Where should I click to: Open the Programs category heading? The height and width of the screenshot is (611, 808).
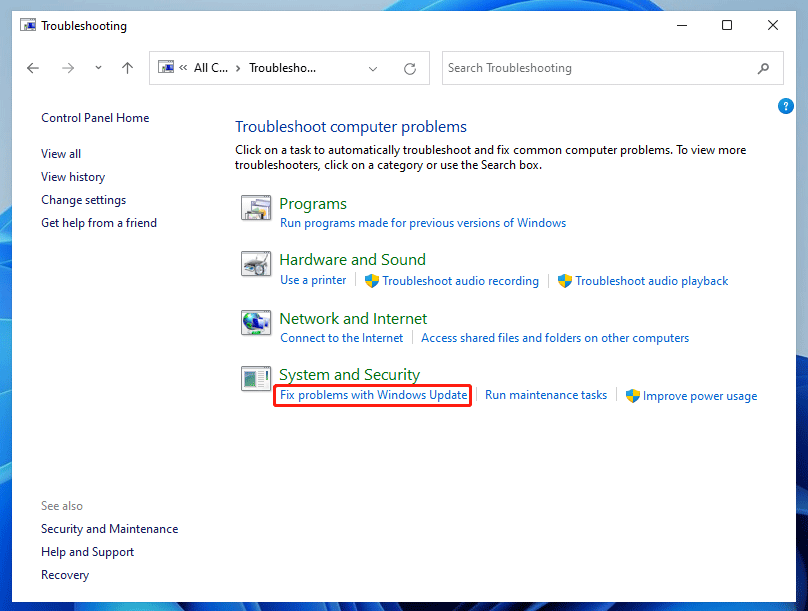point(313,204)
